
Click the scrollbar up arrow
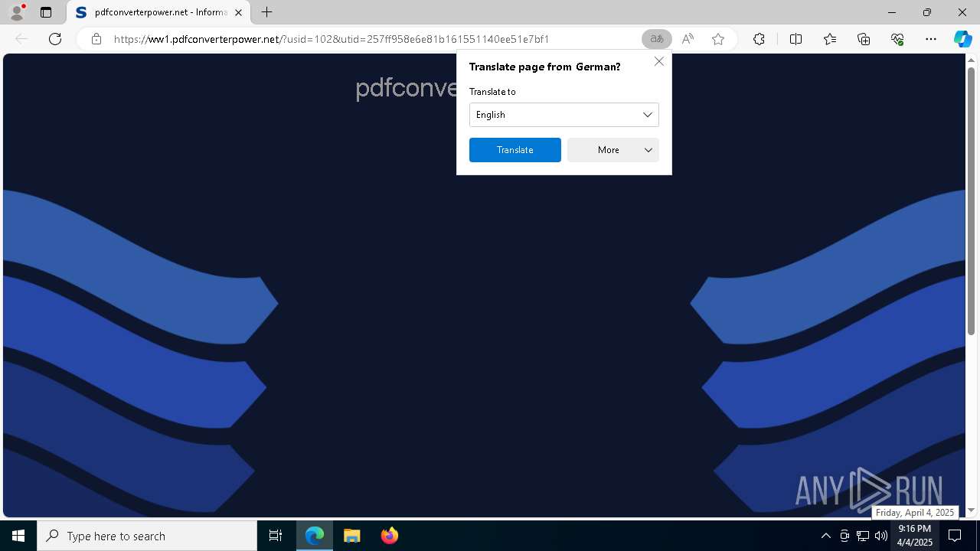(x=971, y=60)
